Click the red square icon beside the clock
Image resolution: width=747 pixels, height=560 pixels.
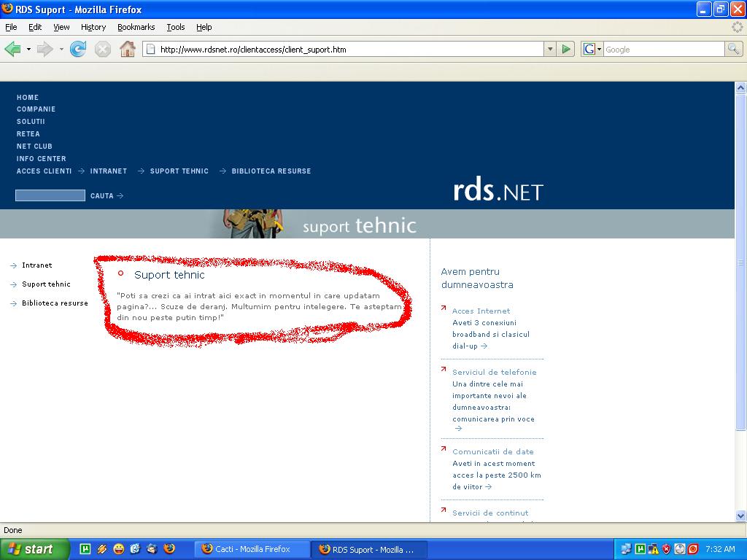(693, 549)
